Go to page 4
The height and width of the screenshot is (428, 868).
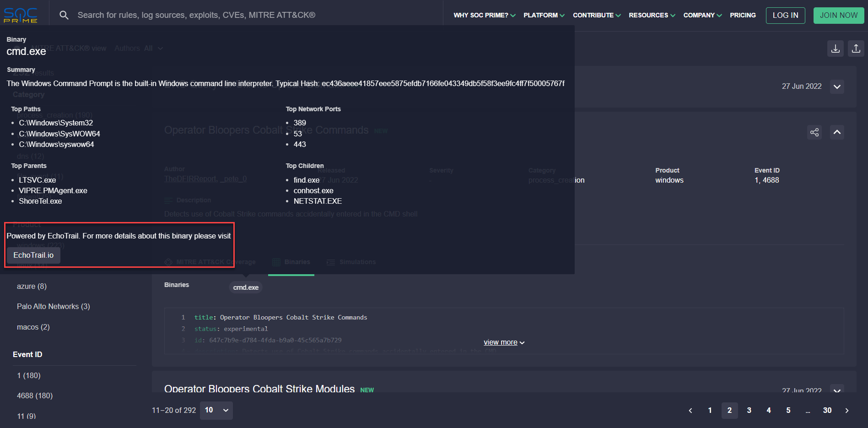click(x=769, y=411)
